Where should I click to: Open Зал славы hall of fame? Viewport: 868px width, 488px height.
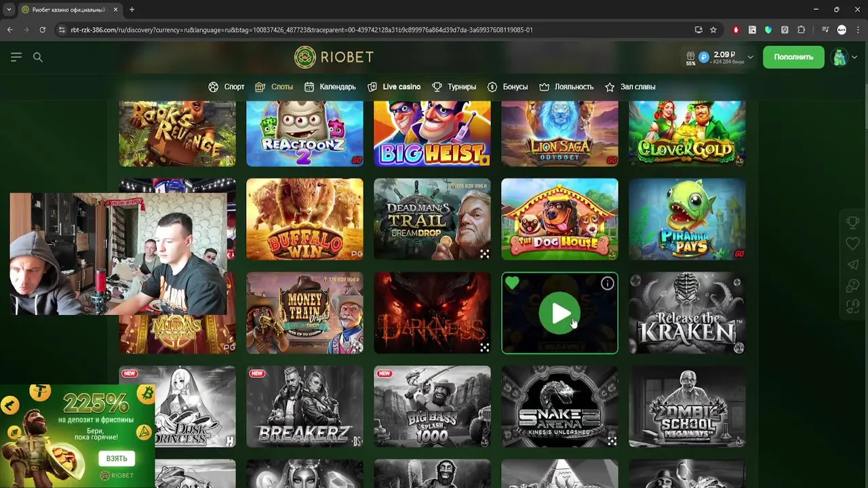tap(630, 87)
